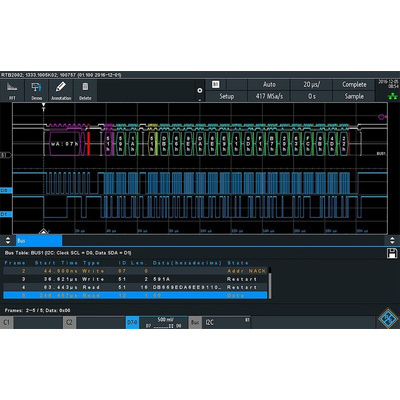Set the 0 s horizontal position
400x400 pixels.
312,96
